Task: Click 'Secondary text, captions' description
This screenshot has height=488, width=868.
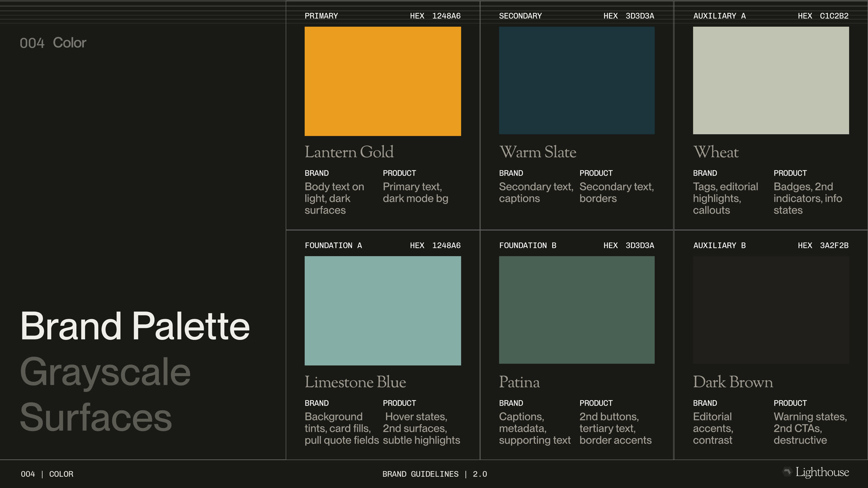Action: point(536,193)
